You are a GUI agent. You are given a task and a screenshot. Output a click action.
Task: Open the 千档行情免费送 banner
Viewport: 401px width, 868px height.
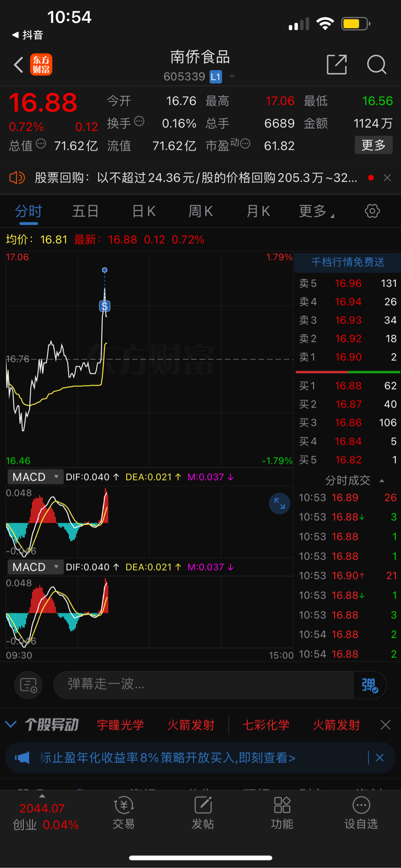348,262
